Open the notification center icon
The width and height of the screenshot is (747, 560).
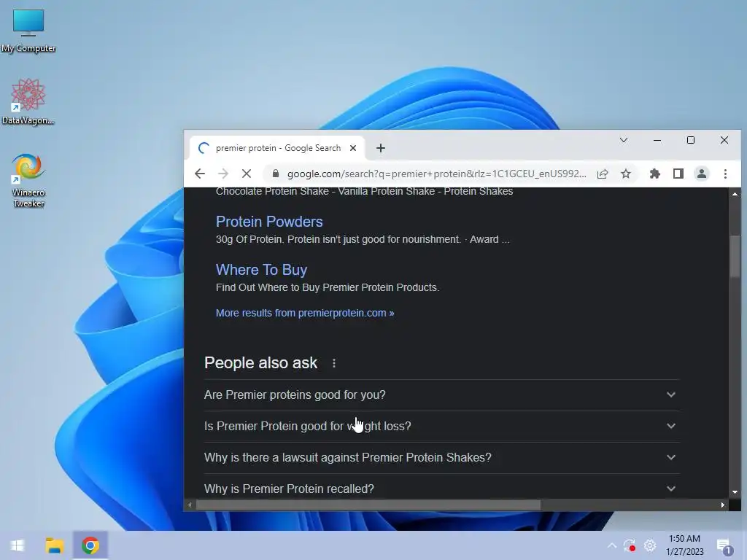point(724,546)
